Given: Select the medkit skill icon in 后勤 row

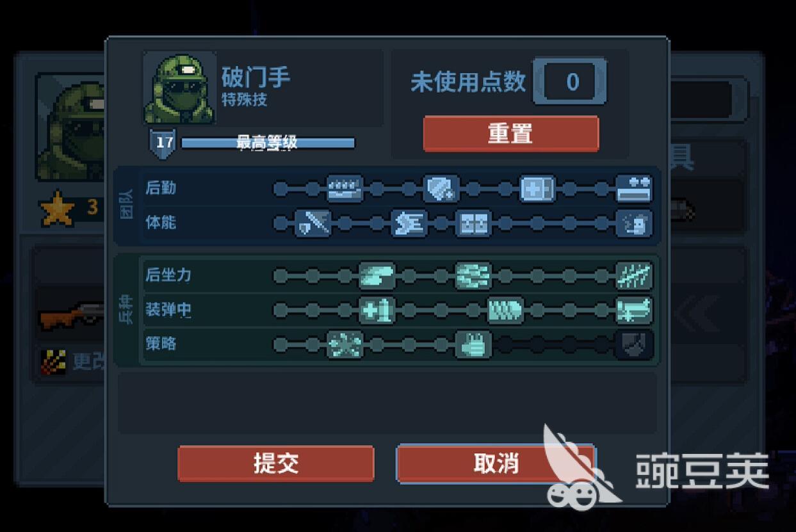Looking at the screenshot, I should [x=537, y=189].
